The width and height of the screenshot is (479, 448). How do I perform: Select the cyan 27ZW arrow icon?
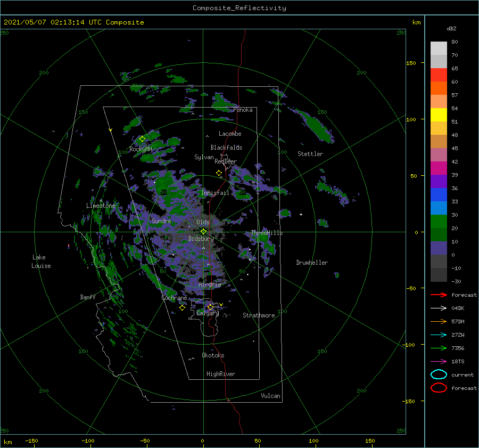[439, 335]
